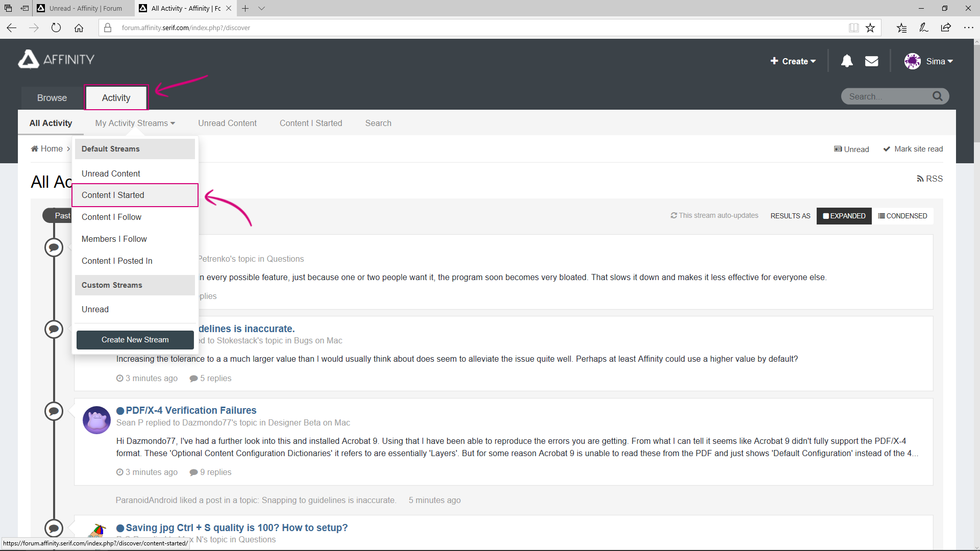Open All Activity tab
980x551 pixels.
(51, 123)
